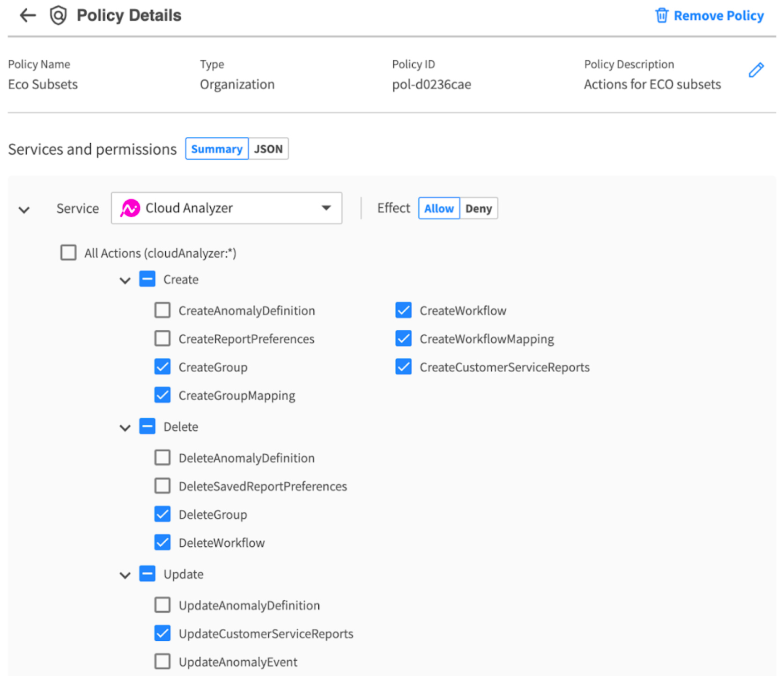The height and width of the screenshot is (676, 784).
Task: Collapse the Create actions section chevron
Action: (x=125, y=280)
